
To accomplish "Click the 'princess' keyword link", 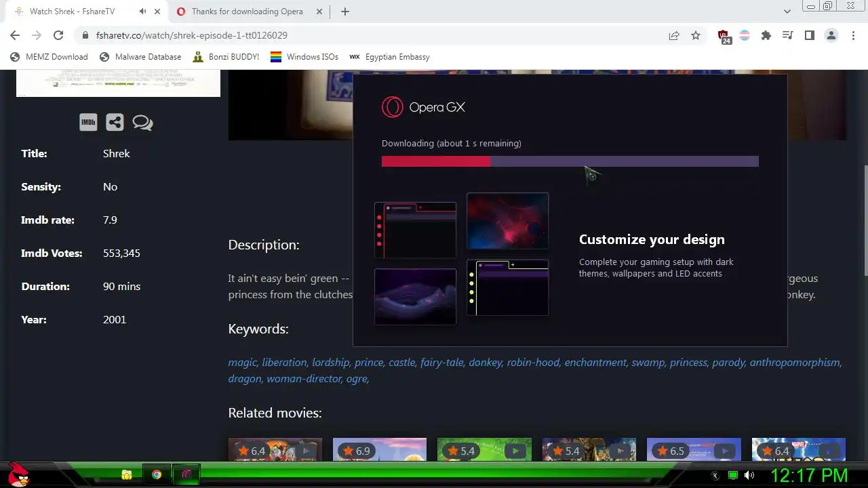I will 689,363.
